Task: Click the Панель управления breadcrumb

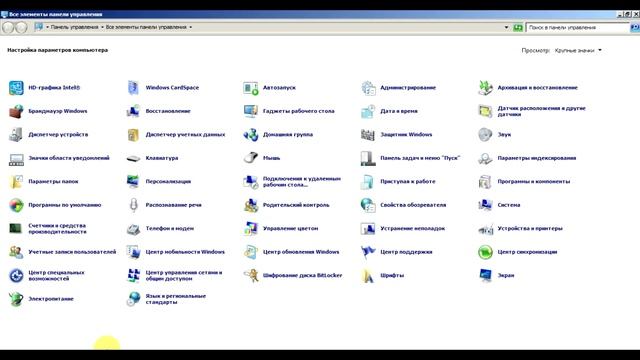Action: coord(74,27)
